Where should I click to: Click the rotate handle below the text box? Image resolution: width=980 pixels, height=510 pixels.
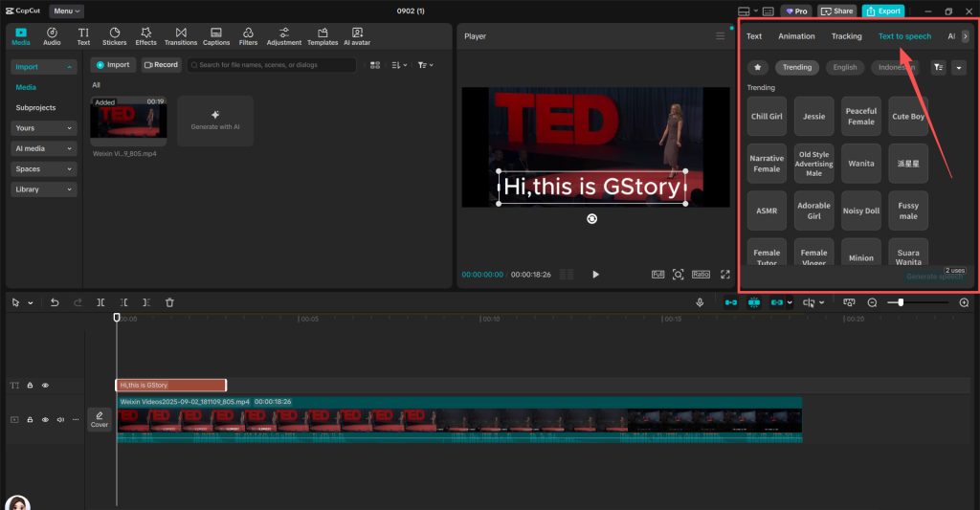point(591,219)
